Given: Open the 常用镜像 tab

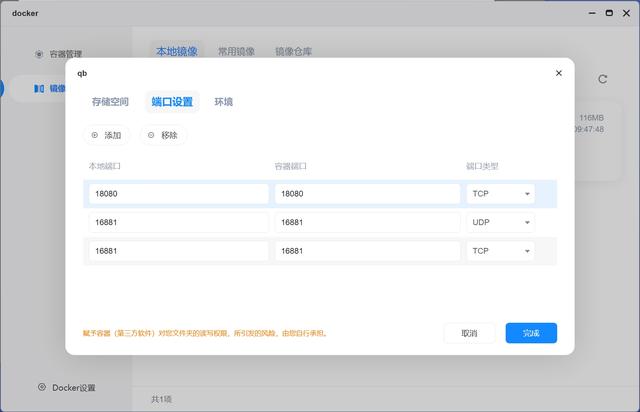Looking at the screenshot, I should click(x=236, y=51).
